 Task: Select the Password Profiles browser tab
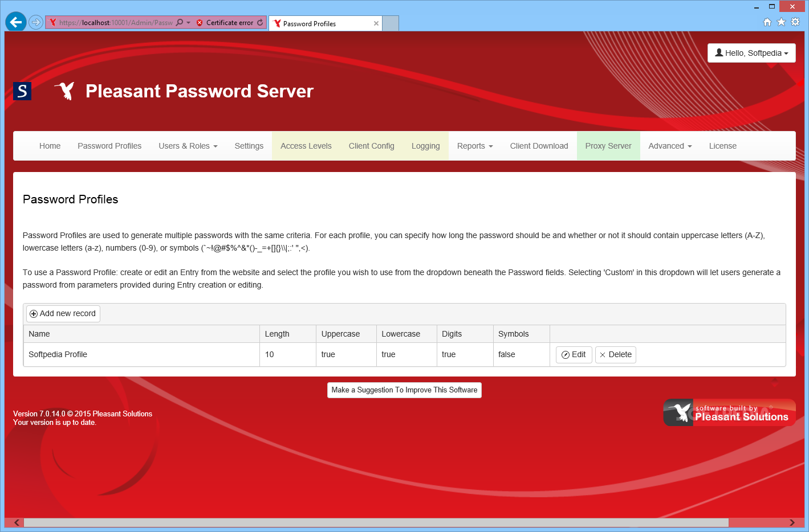pyautogui.click(x=325, y=23)
